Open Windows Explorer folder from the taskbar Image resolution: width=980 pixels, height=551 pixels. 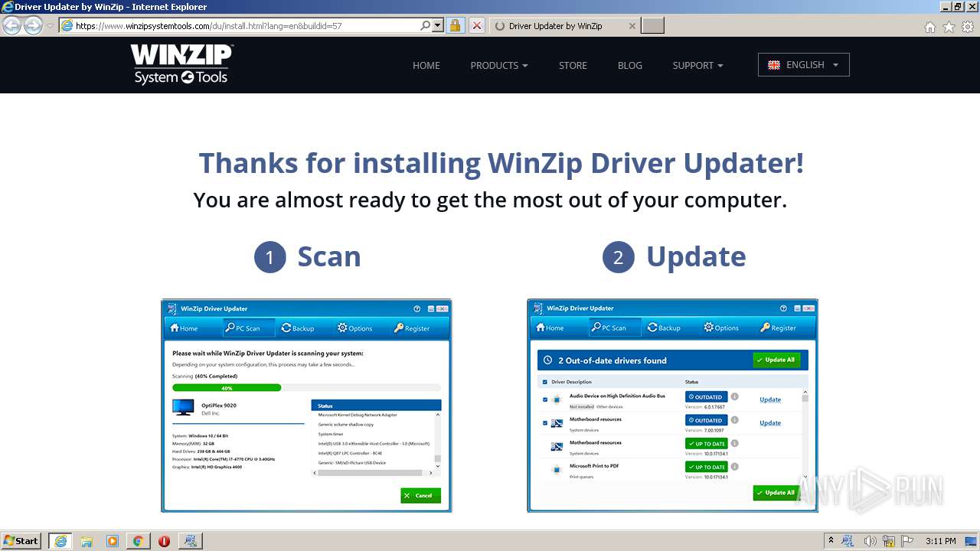pos(87,541)
